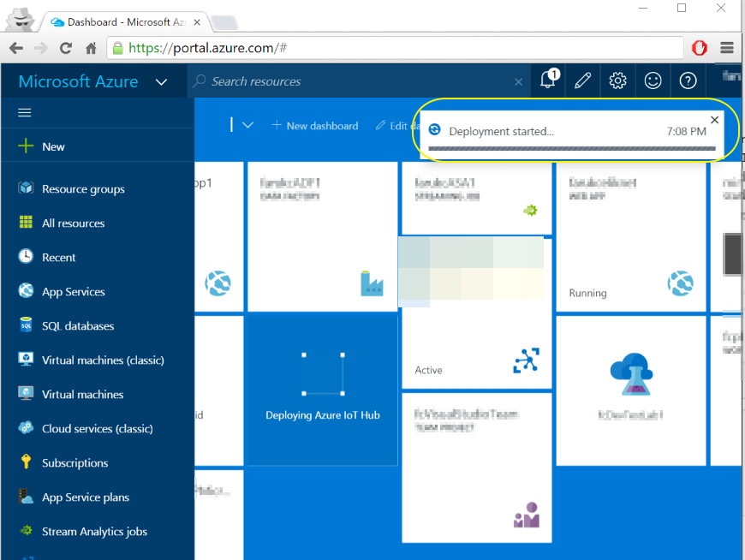Clear the search resources box

(x=518, y=81)
